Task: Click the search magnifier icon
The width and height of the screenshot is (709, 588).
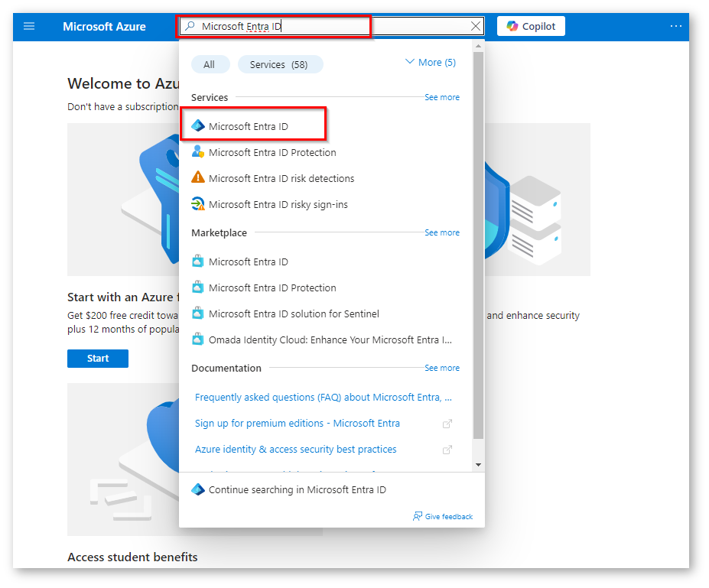Action: 190,26
